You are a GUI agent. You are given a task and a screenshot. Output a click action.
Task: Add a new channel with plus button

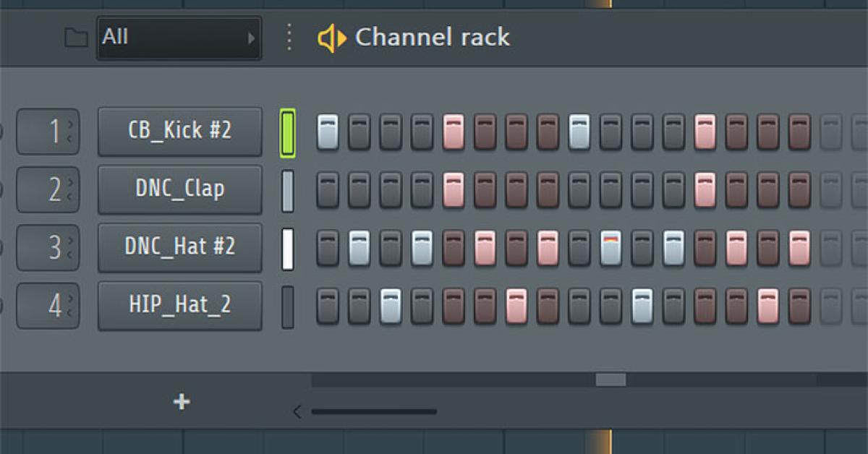click(x=182, y=402)
